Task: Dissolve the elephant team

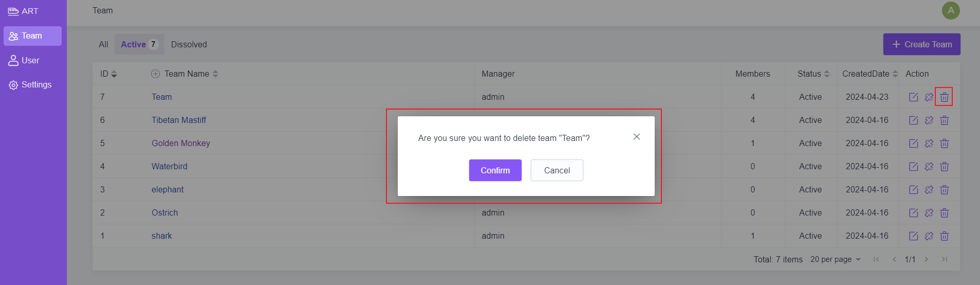Action: click(929, 190)
